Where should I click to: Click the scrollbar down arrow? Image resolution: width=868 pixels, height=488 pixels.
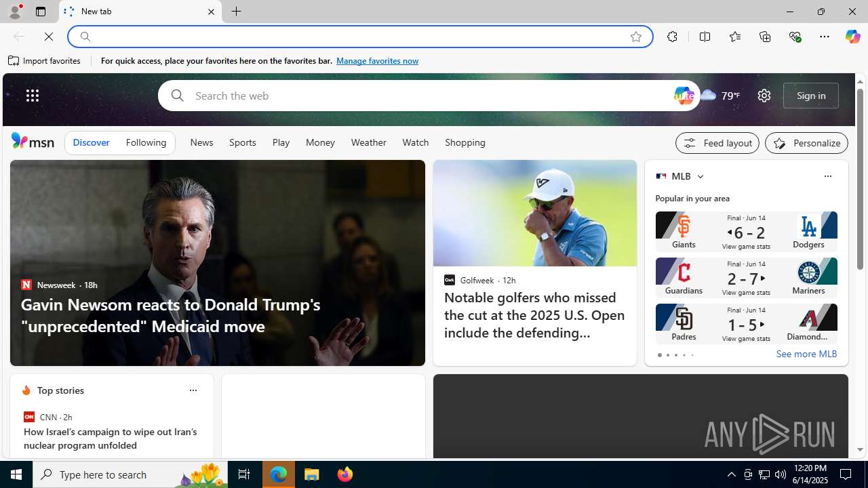coord(860,449)
